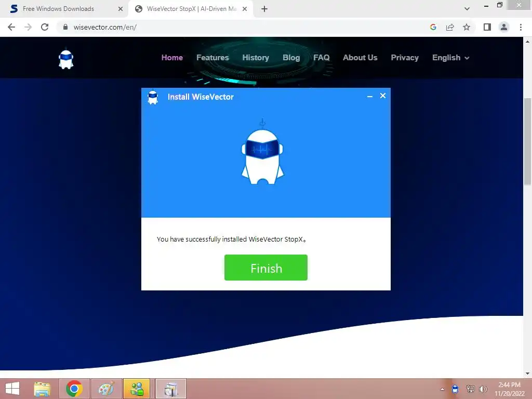This screenshot has width=532, height=399.
Task: Close the WiseVector StopX tab
Action: [x=244, y=9]
